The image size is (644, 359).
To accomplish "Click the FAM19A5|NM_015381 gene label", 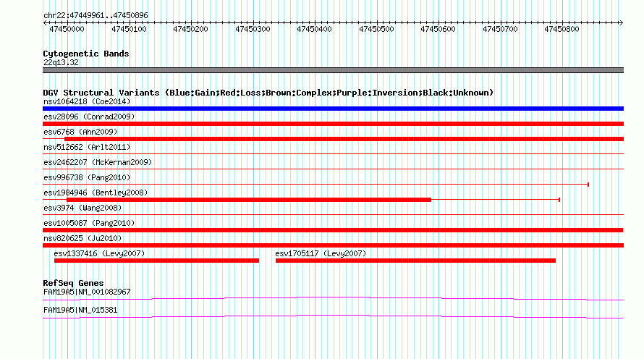I will tap(80, 310).
